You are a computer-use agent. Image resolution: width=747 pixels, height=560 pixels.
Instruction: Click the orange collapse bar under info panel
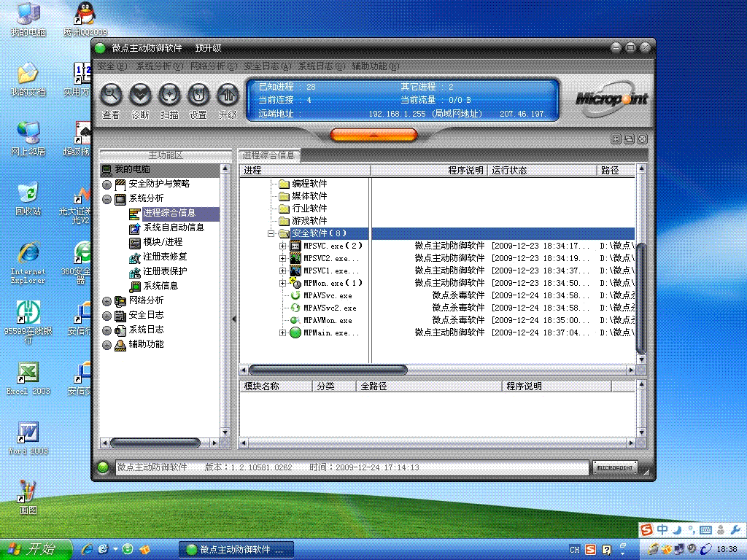[374, 135]
